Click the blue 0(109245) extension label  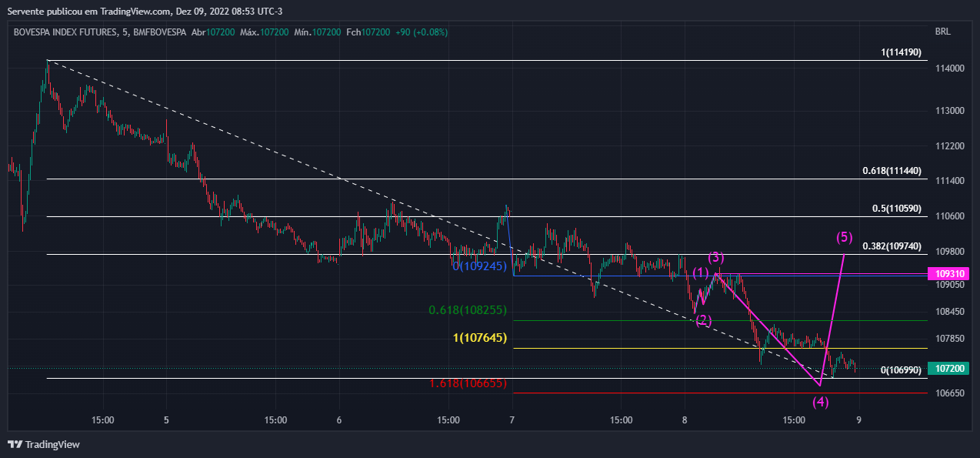click(479, 266)
